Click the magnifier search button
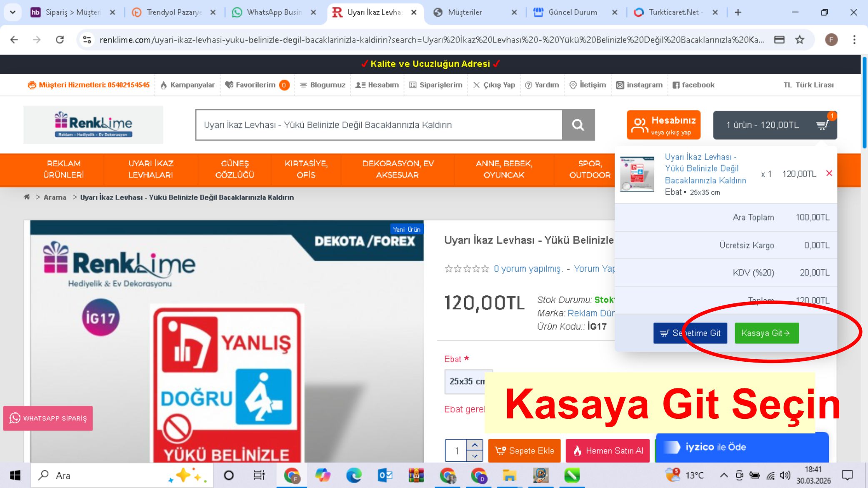Screen dimensions: 868x488 pyautogui.click(x=578, y=125)
